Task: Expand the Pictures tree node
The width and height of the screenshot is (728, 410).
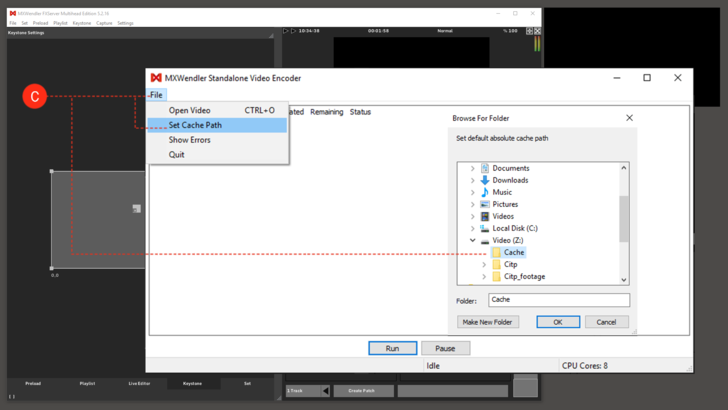Action: coord(473,204)
